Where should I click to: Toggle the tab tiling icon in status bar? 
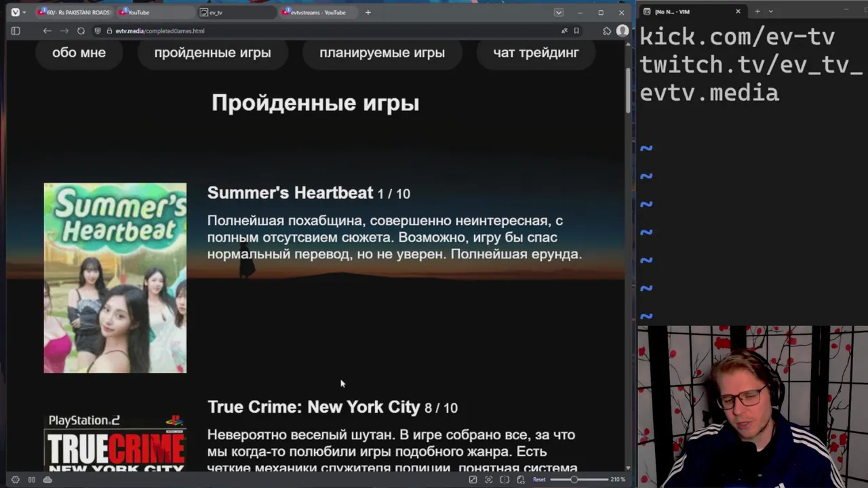tap(505, 479)
